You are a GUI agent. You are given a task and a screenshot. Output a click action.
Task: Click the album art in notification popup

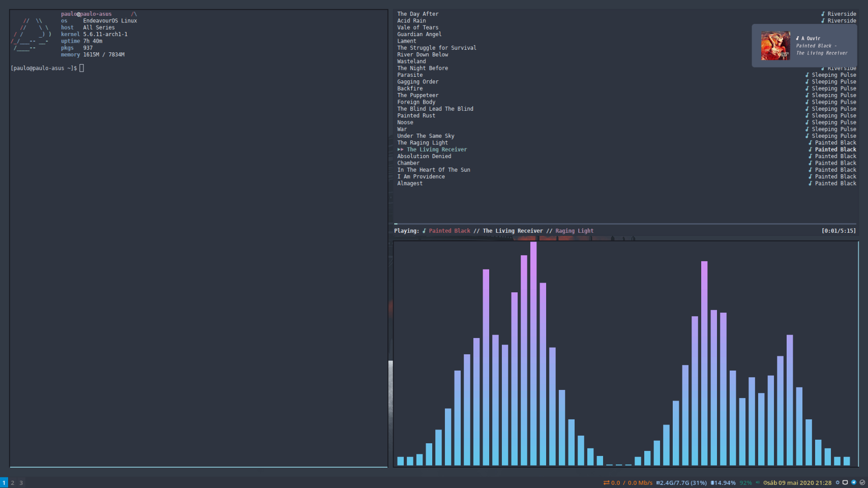775,46
